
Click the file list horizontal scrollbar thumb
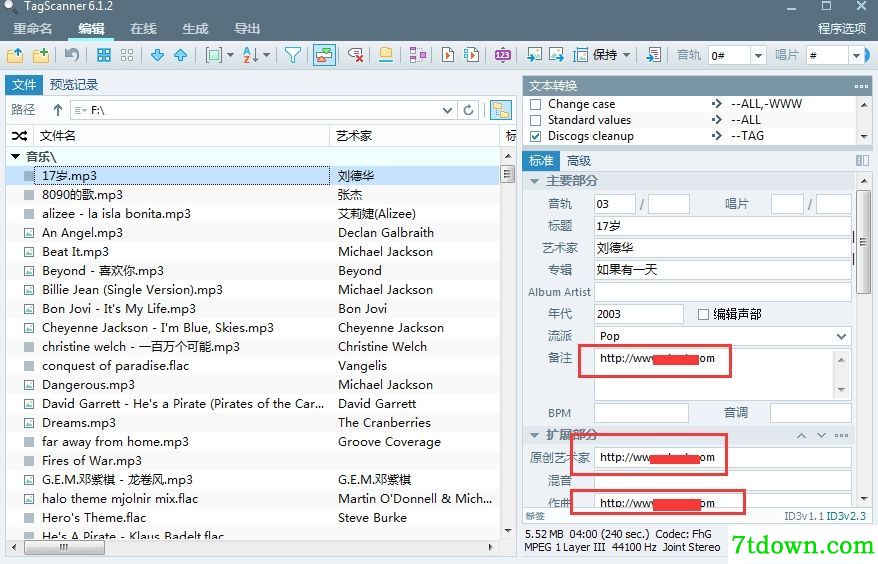point(64,547)
